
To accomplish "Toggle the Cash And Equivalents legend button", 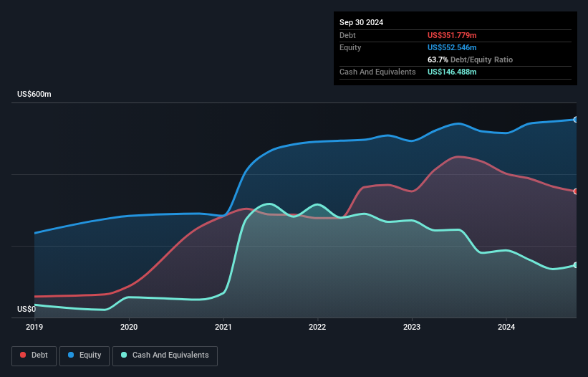I will [x=165, y=355].
